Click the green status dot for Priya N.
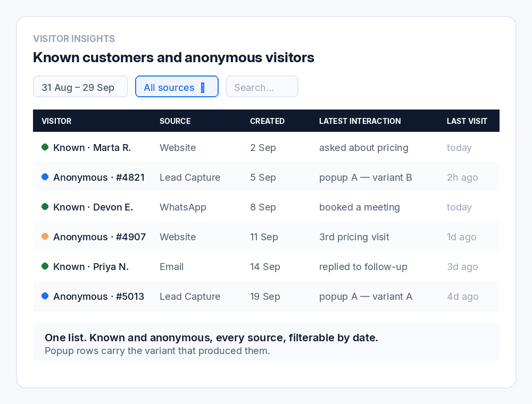This screenshot has height=404, width=532. click(45, 266)
